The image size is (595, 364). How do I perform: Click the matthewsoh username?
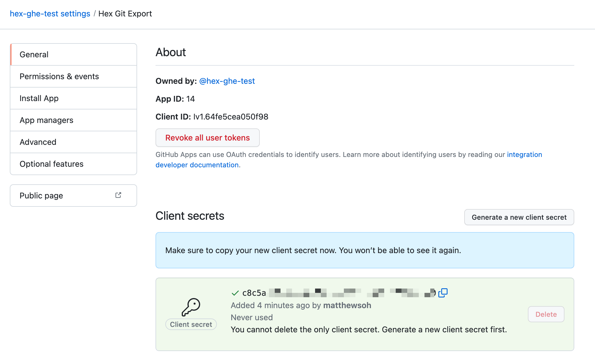pyautogui.click(x=347, y=305)
